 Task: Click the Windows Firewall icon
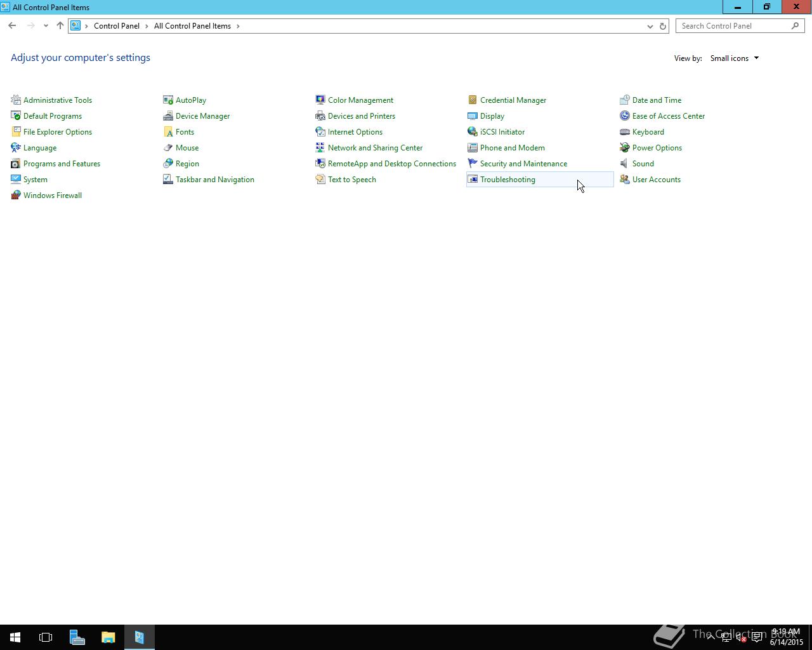click(16, 195)
